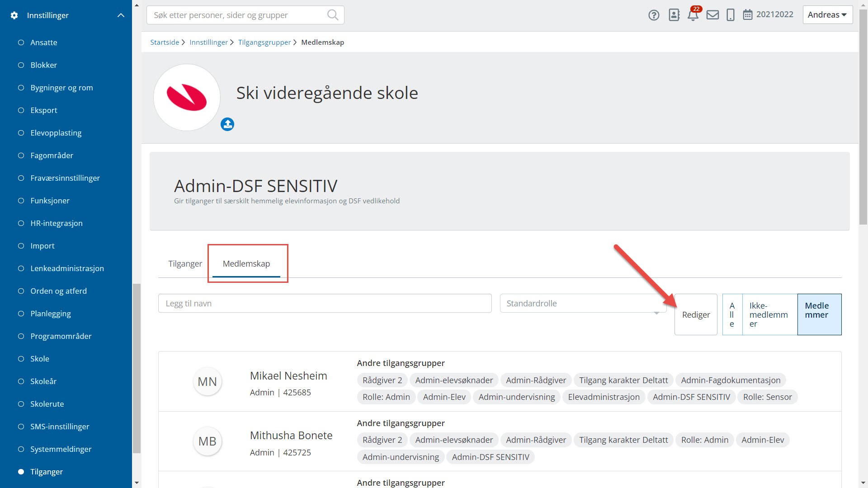This screenshot has width=868, height=488.
Task: Open Fagområder in sidebar
Action: point(52,155)
